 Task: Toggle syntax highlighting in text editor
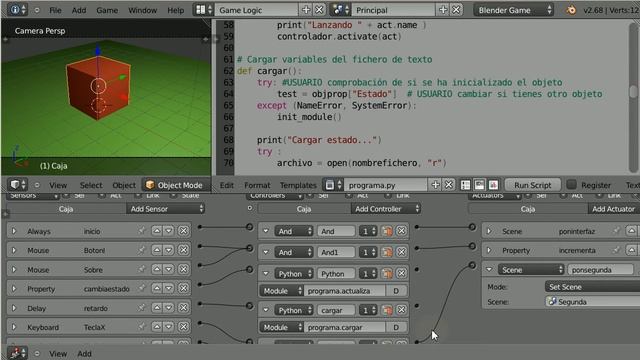tap(493, 185)
